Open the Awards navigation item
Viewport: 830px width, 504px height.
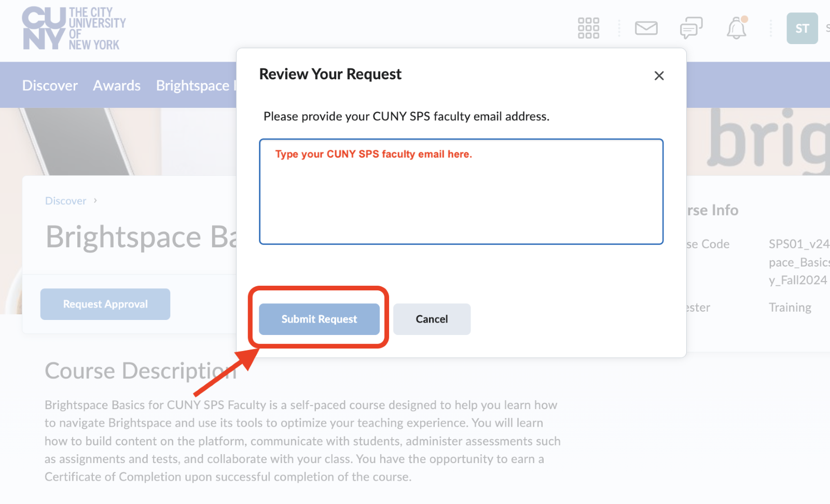tap(117, 85)
